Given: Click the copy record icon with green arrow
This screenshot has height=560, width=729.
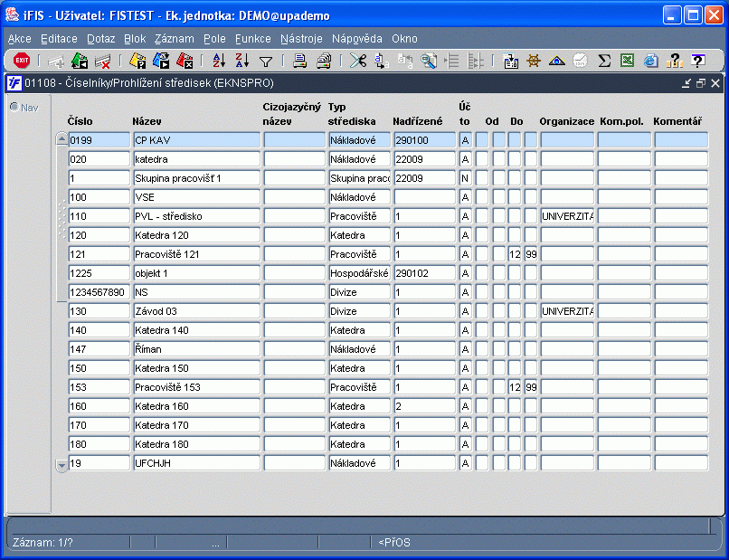Looking at the screenshot, I should 80,61.
